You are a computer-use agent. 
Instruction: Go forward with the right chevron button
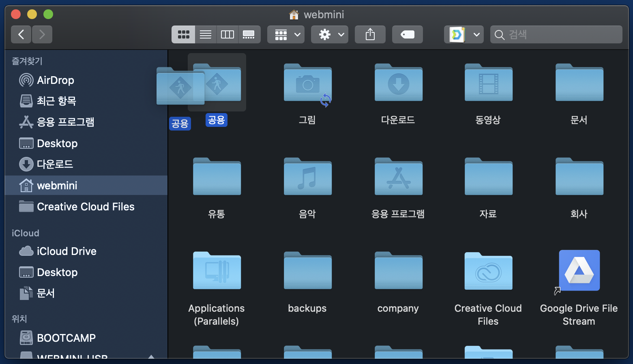tap(42, 34)
